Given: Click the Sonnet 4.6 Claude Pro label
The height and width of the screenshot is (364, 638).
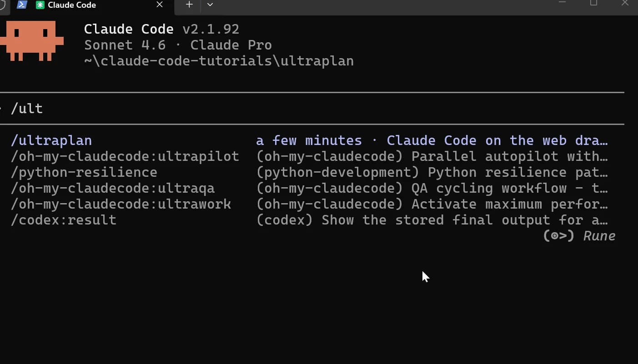Looking at the screenshot, I should (177, 45).
